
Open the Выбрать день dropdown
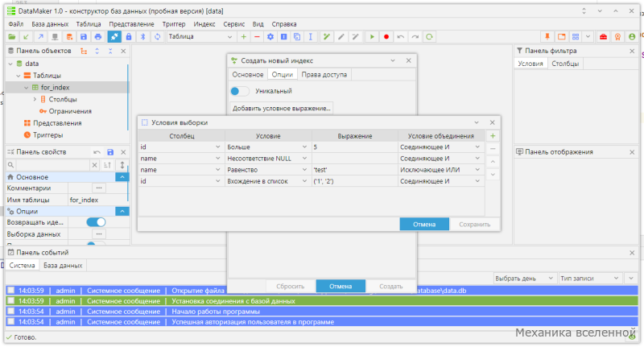[x=525, y=279]
